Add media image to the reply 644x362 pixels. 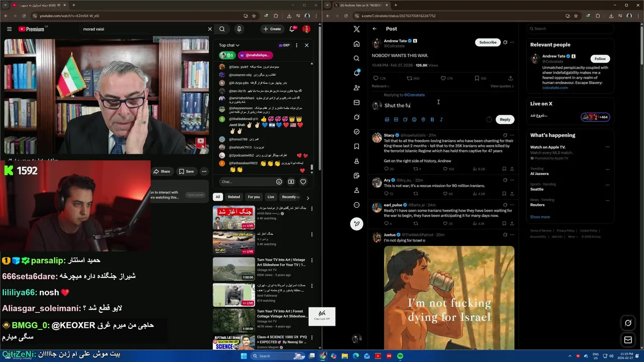coord(387,120)
